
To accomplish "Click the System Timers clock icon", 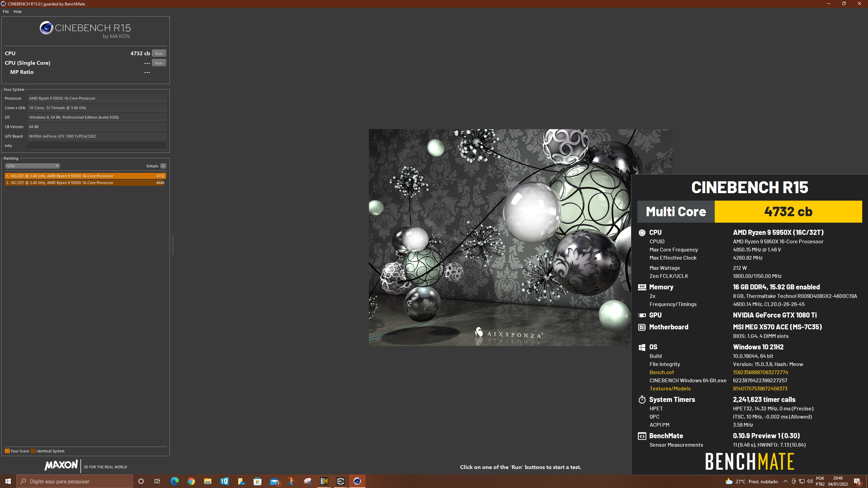I will click(x=642, y=400).
